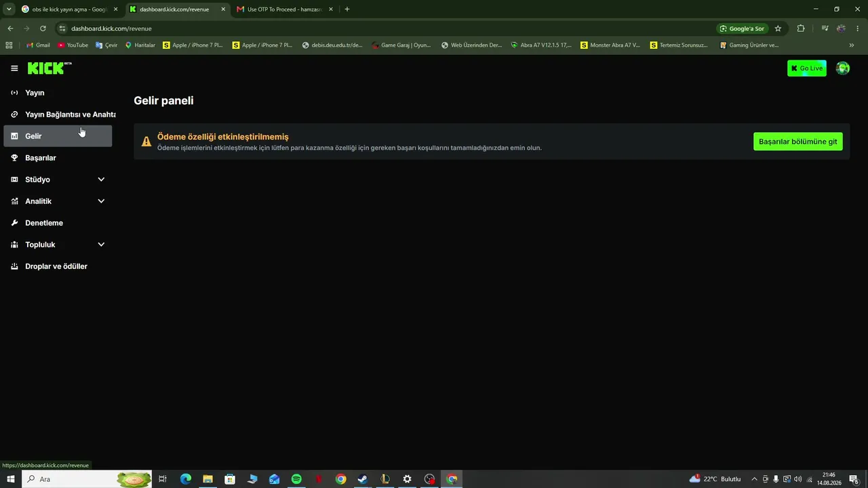Image resolution: width=868 pixels, height=488 pixels.
Task: Click the microphone tray icon
Action: [776, 479]
